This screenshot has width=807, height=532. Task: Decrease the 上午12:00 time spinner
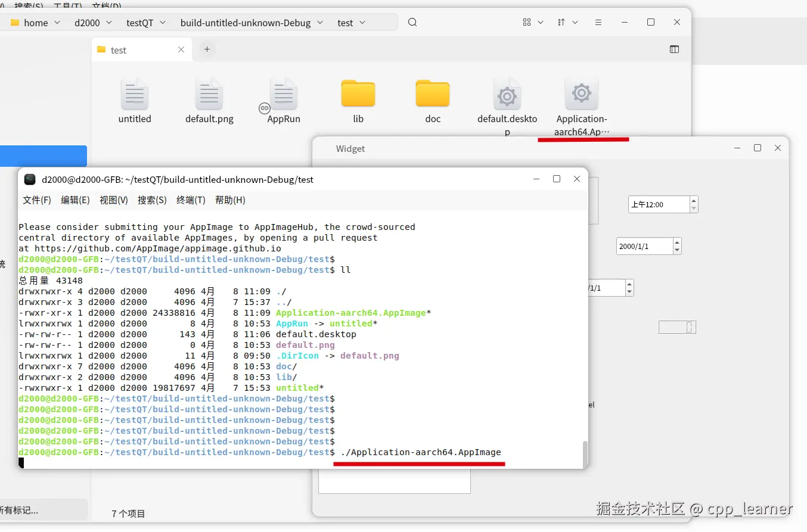[x=694, y=209]
